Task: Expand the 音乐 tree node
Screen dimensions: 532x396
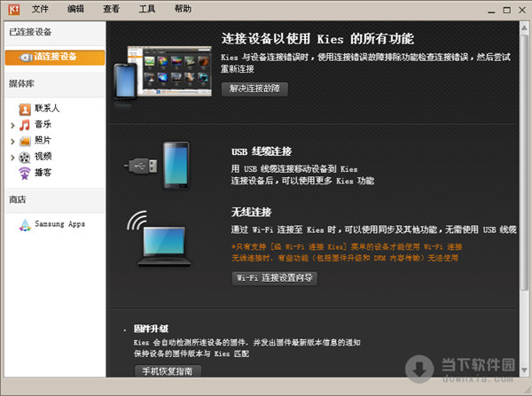Action: tap(12, 126)
